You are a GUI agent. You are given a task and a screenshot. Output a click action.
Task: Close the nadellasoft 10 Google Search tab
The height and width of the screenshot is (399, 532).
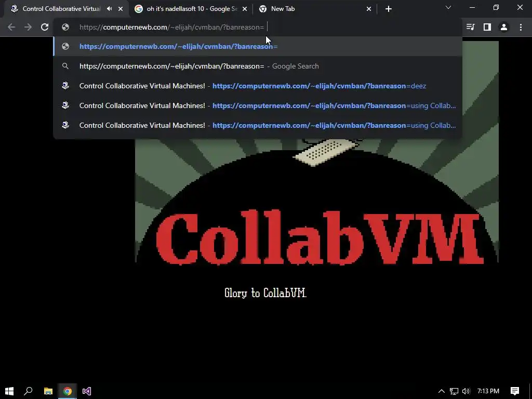click(x=245, y=9)
